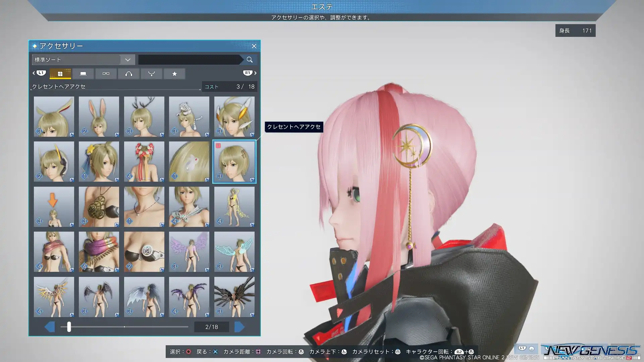The width and height of the screenshot is (644, 362).
Task: Select the brass gear chest accessory thumbnail
Action: 99,207
